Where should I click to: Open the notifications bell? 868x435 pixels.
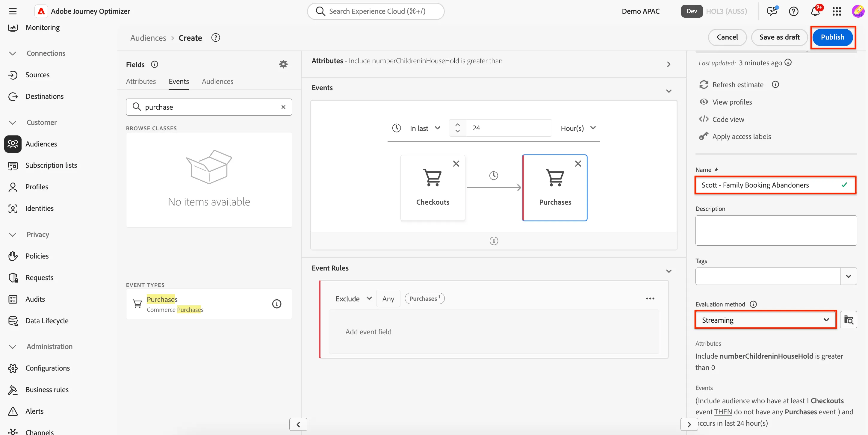(x=815, y=11)
